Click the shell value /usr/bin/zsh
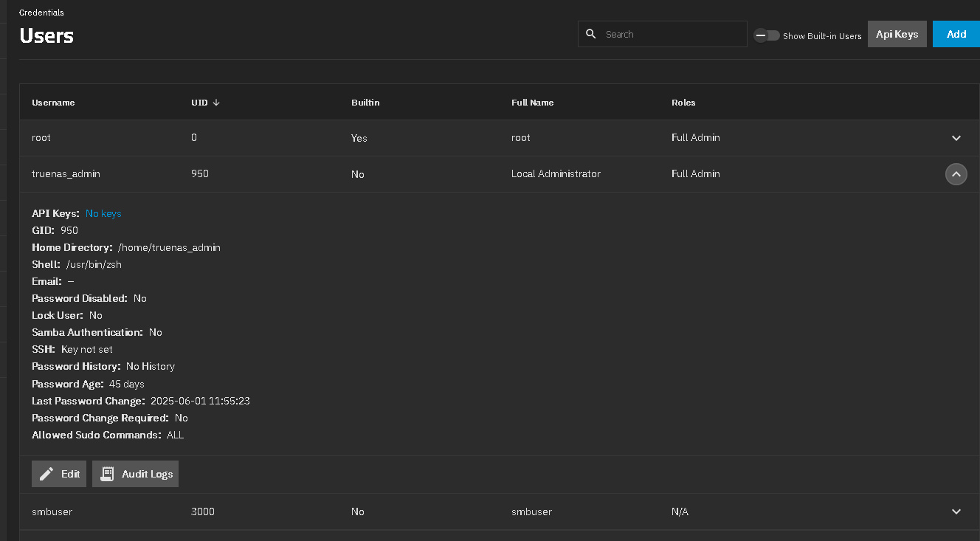The width and height of the screenshot is (980, 541). click(x=94, y=264)
